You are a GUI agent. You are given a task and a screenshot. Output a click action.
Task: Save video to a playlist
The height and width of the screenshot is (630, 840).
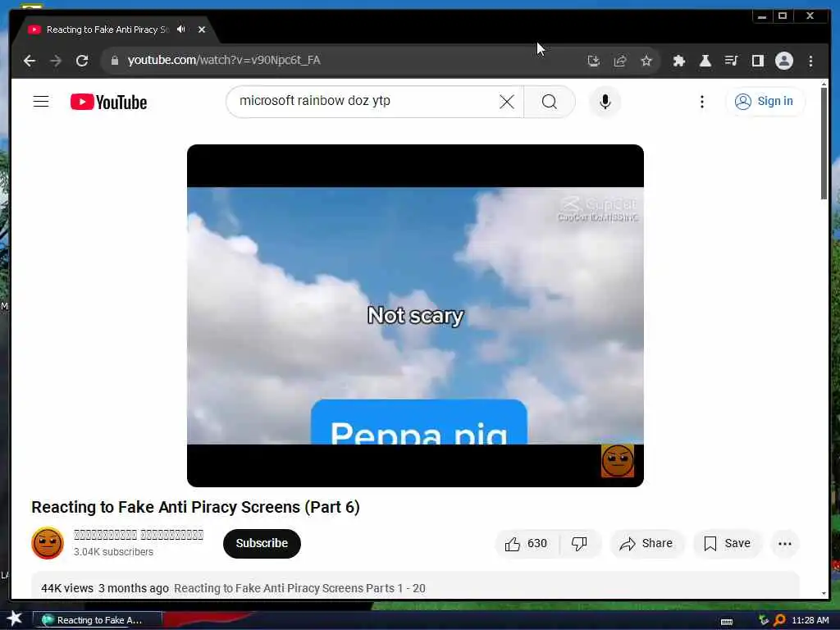727,543
